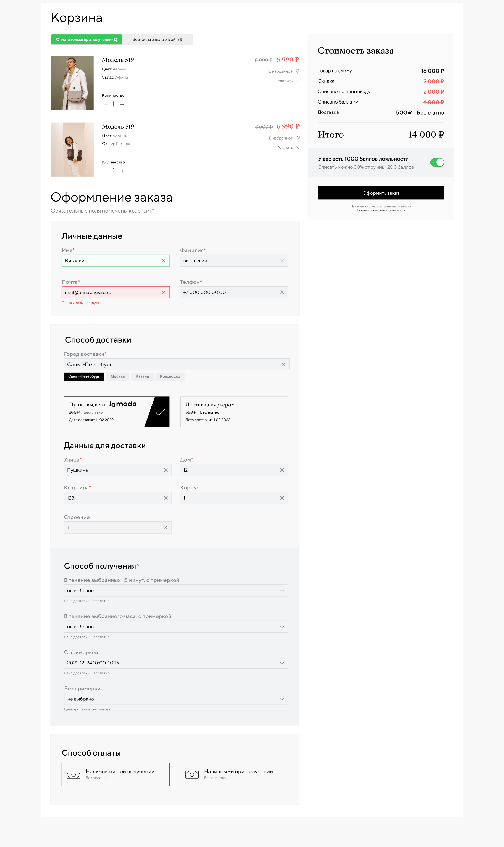504x847 pixels.
Task: Clear the Улица street field
Action: point(166,470)
